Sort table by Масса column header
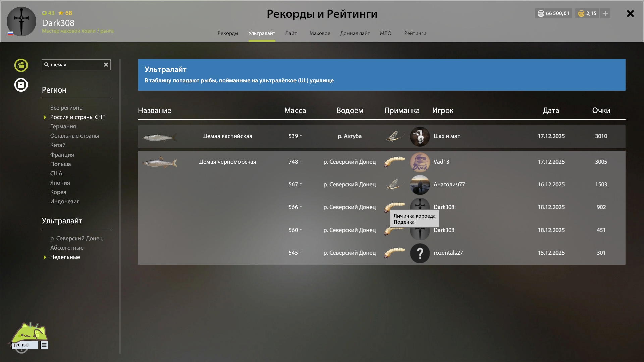The image size is (644, 362). click(295, 110)
